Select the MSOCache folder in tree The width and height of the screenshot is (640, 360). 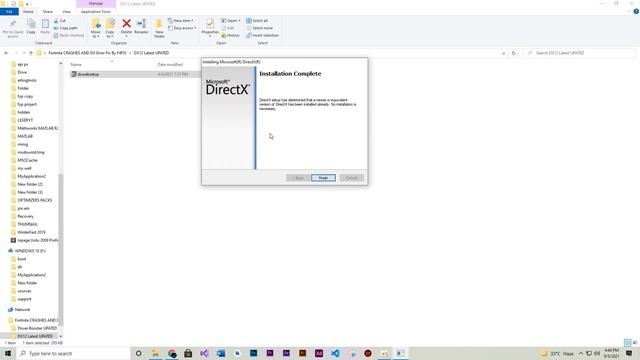coord(27,160)
